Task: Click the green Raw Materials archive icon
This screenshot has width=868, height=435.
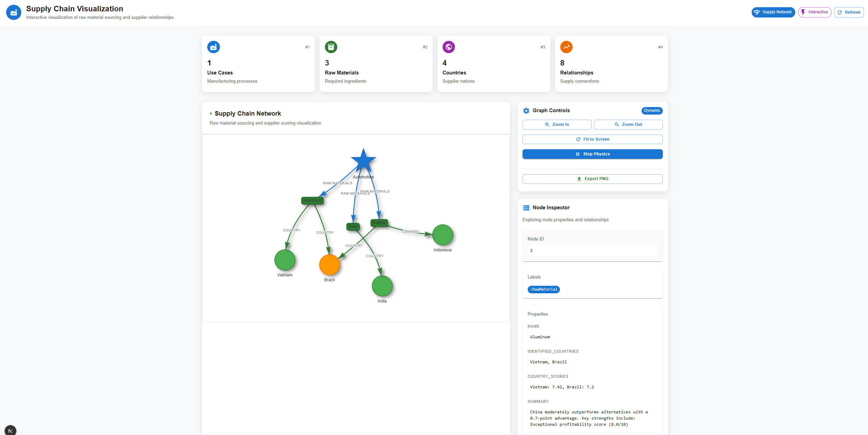Action: [331, 47]
